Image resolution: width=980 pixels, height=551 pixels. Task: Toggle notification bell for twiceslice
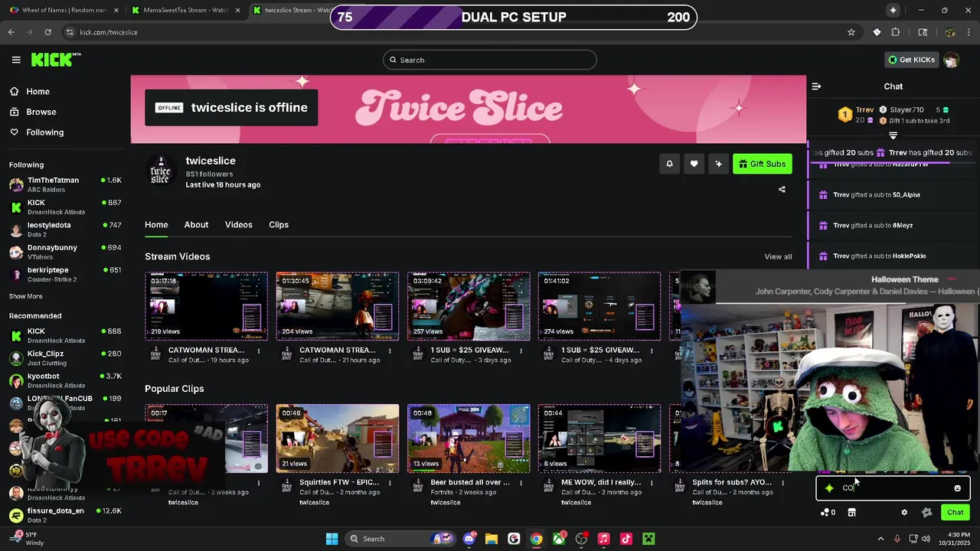point(669,164)
